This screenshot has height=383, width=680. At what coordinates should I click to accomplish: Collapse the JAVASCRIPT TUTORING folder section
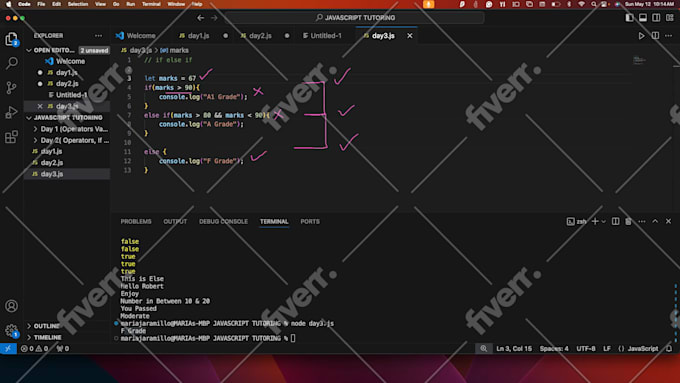[68, 118]
